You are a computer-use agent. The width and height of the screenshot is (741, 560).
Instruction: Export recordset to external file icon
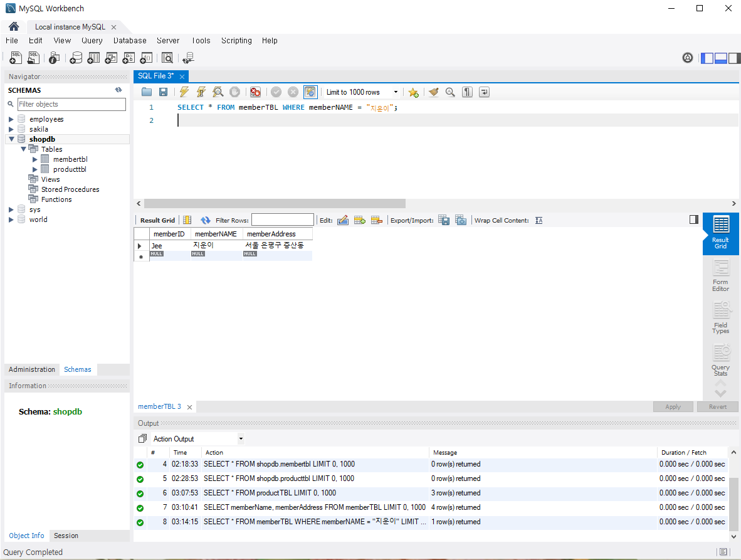pyautogui.click(x=444, y=220)
